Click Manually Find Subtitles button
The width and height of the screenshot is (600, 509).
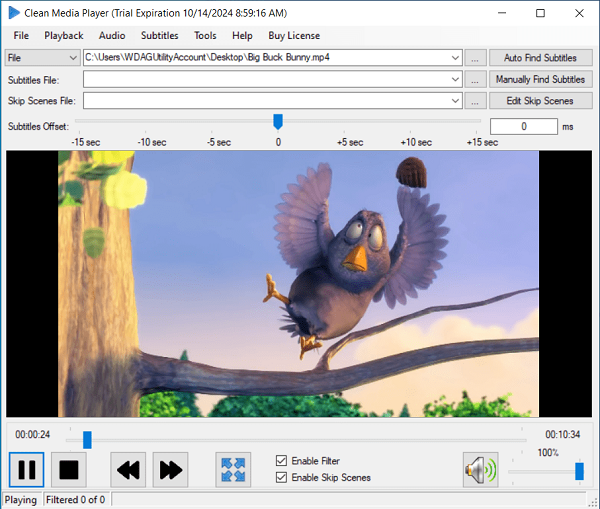point(541,79)
